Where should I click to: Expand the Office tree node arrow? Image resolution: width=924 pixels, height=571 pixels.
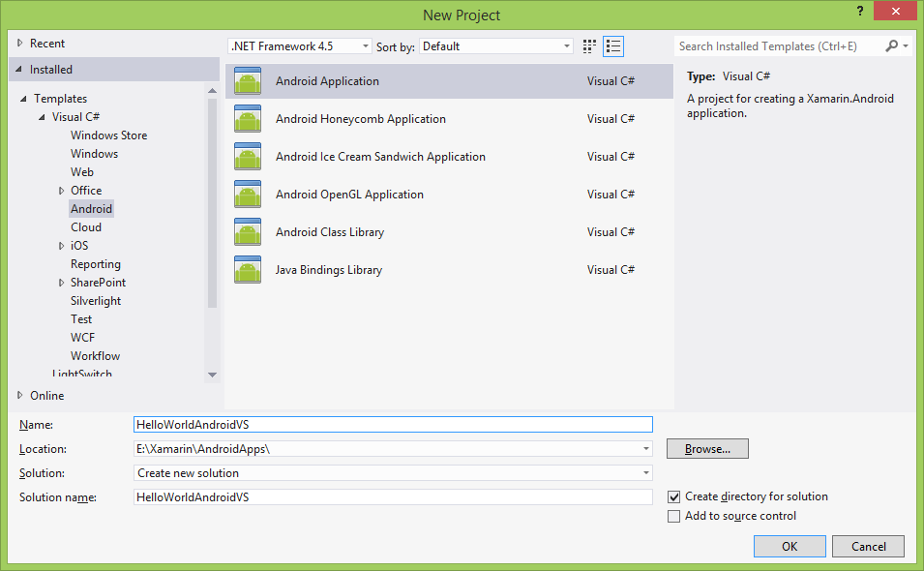pyautogui.click(x=61, y=191)
